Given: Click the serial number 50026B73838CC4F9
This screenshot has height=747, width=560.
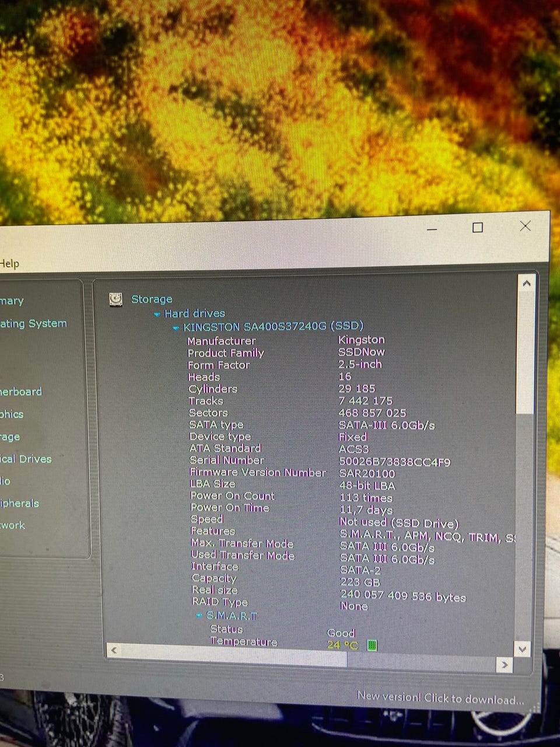Looking at the screenshot, I should point(395,462).
